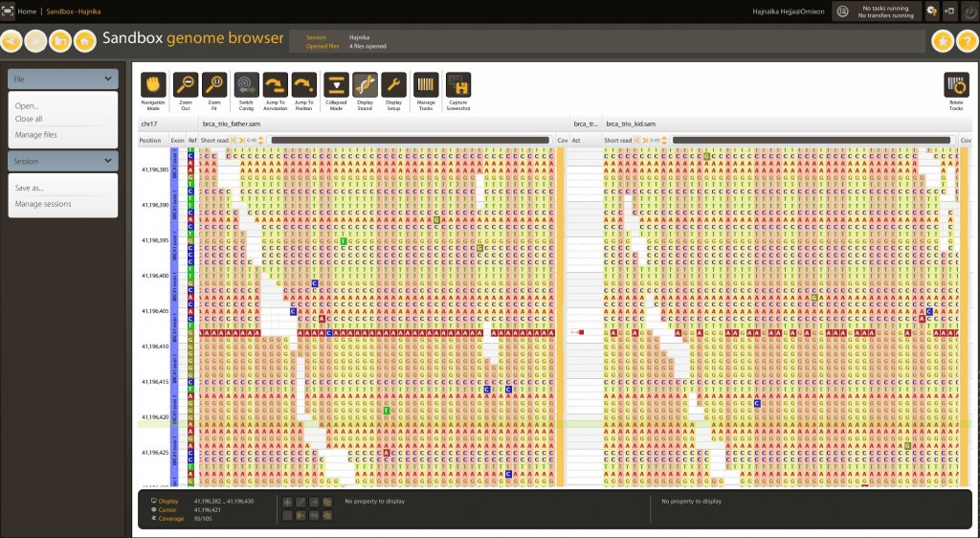Screen dimensions: 980x538
Task: Jump to last read in kid track
Action: coord(645,141)
